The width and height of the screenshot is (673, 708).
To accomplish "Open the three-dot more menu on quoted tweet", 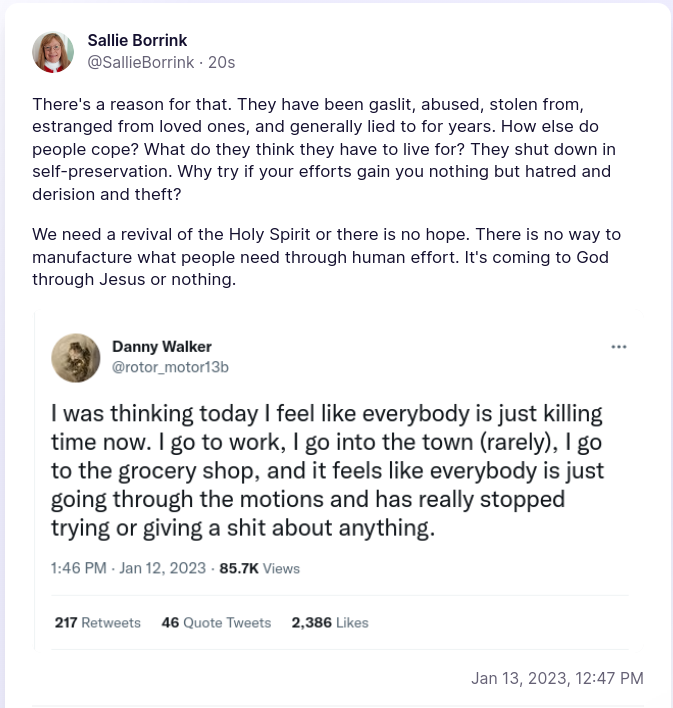I will coord(618,347).
